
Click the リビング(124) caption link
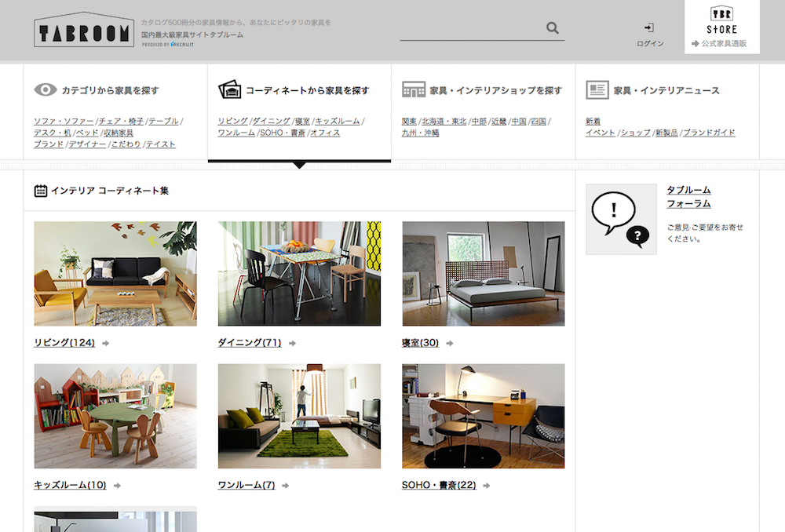pyautogui.click(x=64, y=343)
